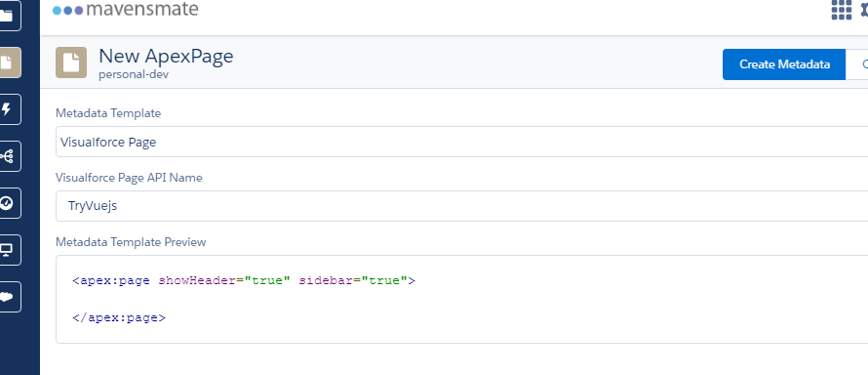
Task: Open the Salesforce cloud sidebar icon
Action: pyautogui.click(x=6, y=297)
